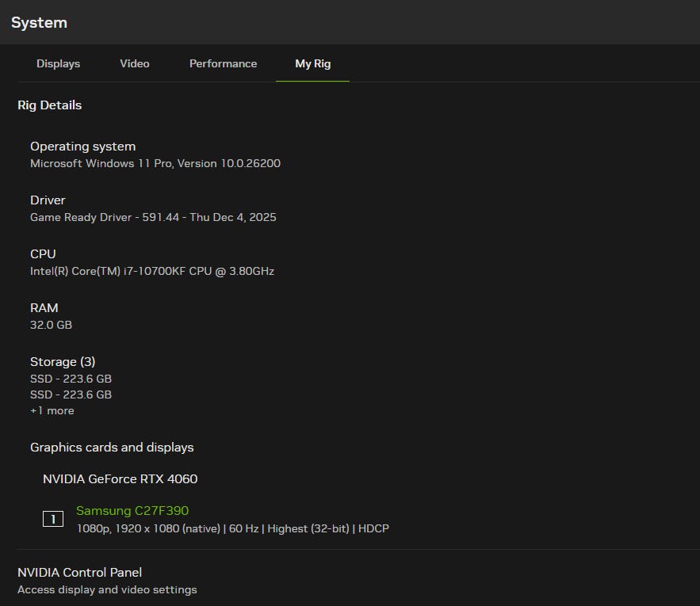This screenshot has height=606, width=700.
Task: Click the My Rig tab
Action: click(312, 64)
